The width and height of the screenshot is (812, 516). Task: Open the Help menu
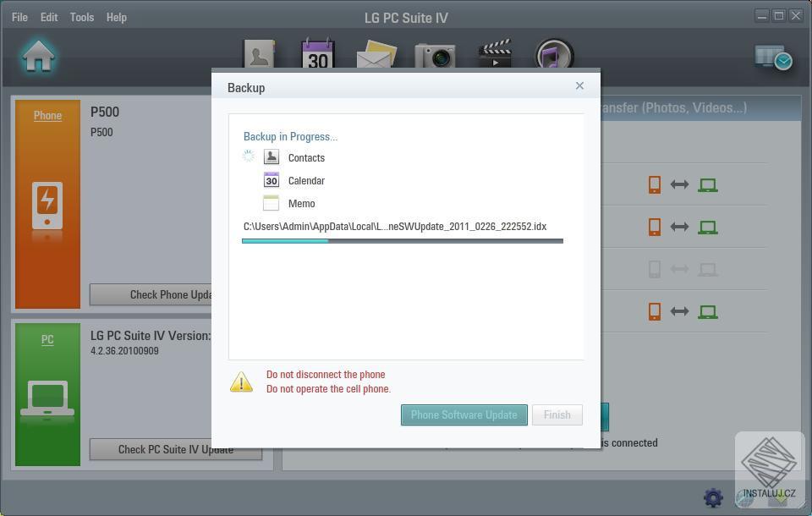coord(116,17)
